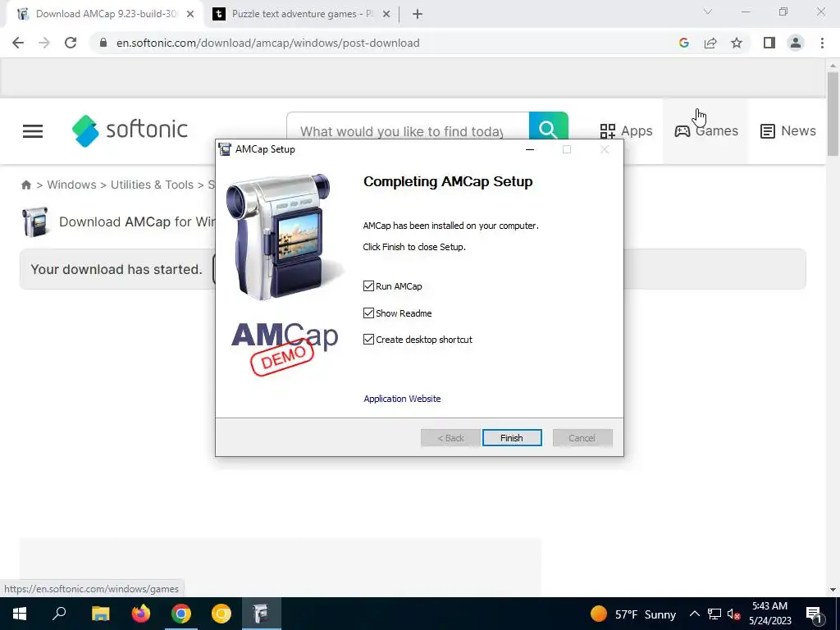Image resolution: width=840 pixels, height=630 pixels.
Task: Open Chrome's three-dot menu
Action: pos(822,43)
